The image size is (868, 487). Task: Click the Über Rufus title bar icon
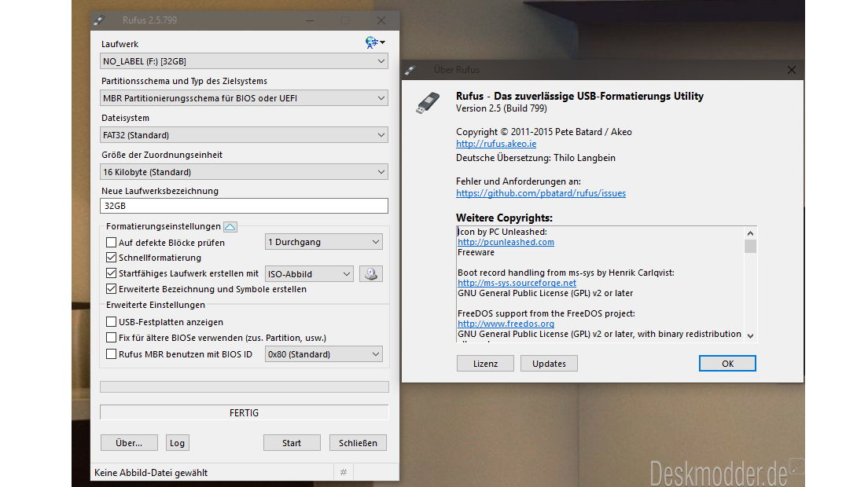pyautogui.click(x=410, y=70)
